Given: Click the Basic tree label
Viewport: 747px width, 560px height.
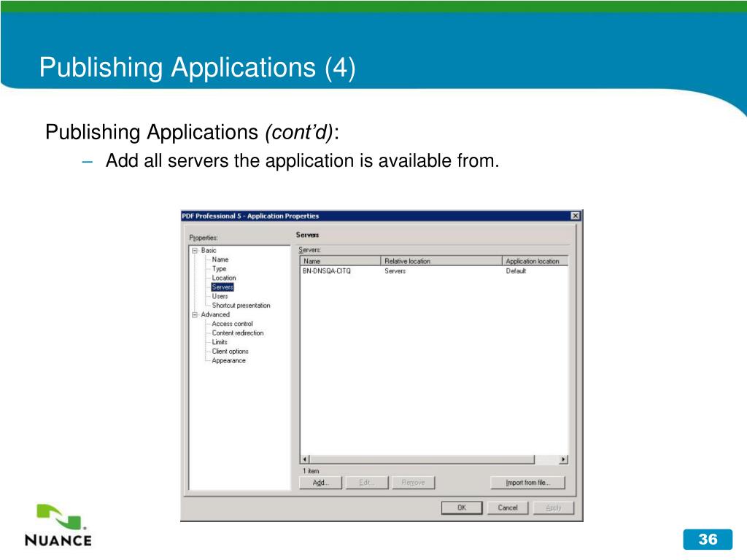Looking at the screenshot, I should [209, 251].
